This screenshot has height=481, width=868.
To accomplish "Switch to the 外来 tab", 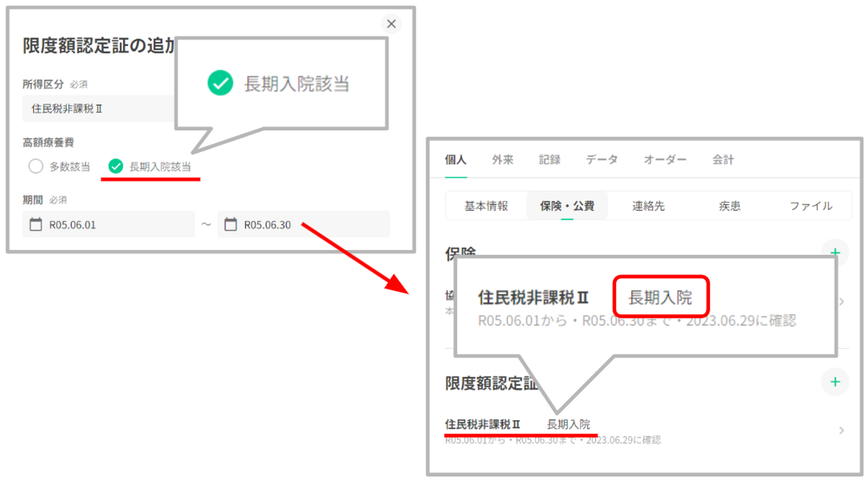I will [502, 160].
